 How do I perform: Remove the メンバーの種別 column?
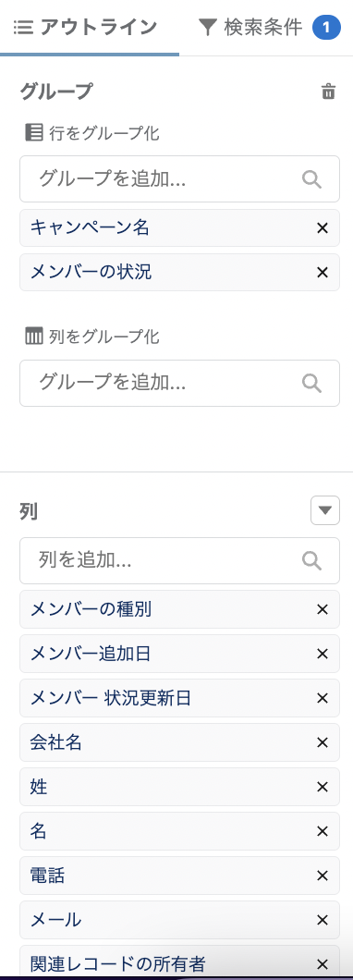point(323,609)
